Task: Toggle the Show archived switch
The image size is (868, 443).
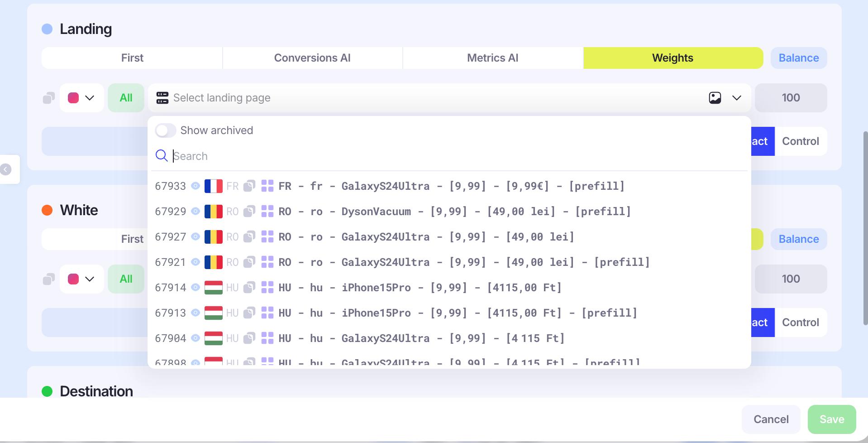Action: point(166,130)
